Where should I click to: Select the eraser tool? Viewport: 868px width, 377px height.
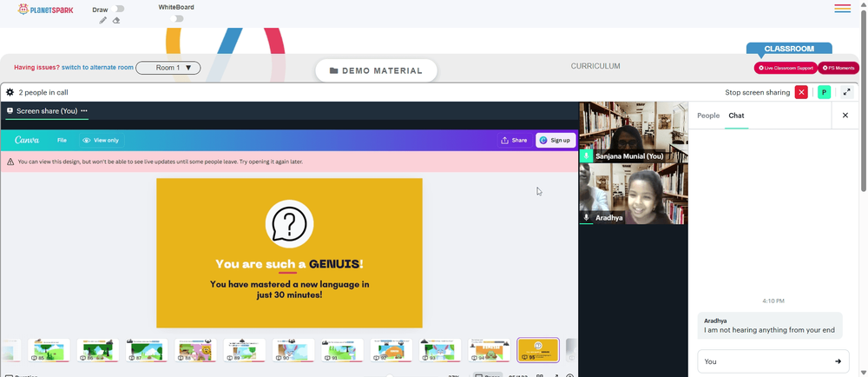click(x=116, y=21)
